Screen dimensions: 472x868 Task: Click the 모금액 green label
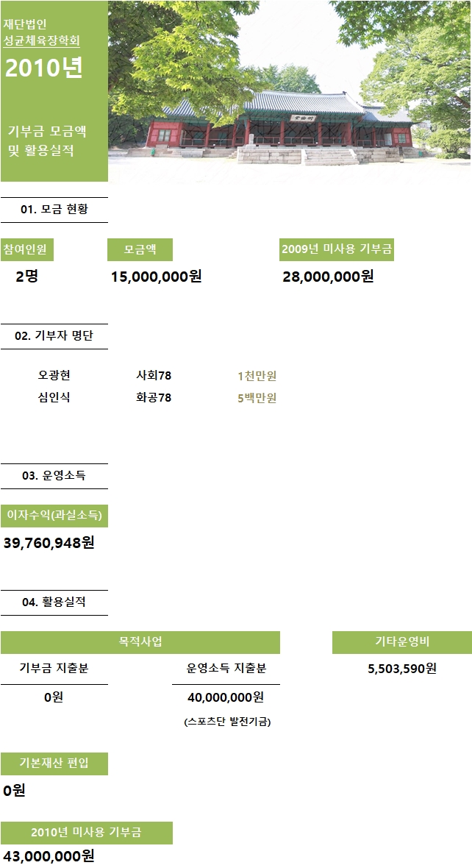pos(140,249)
